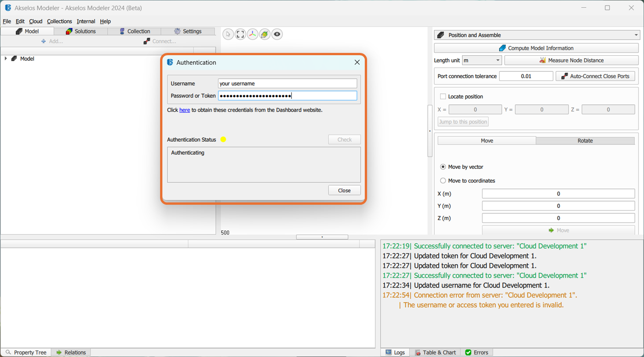644x357 pixels.
Task: Switch to the Move tab
Action: coord(487,141)
